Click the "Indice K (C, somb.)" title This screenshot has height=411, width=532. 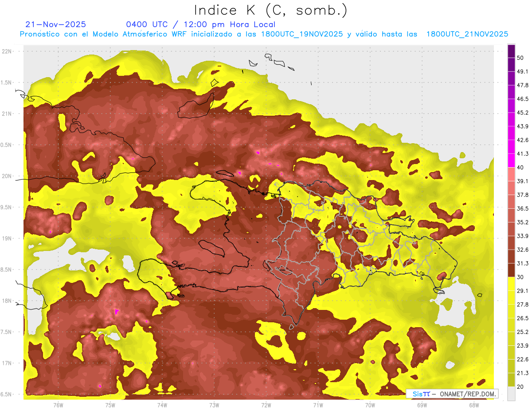pyautogui.click(x=271, y=10)
